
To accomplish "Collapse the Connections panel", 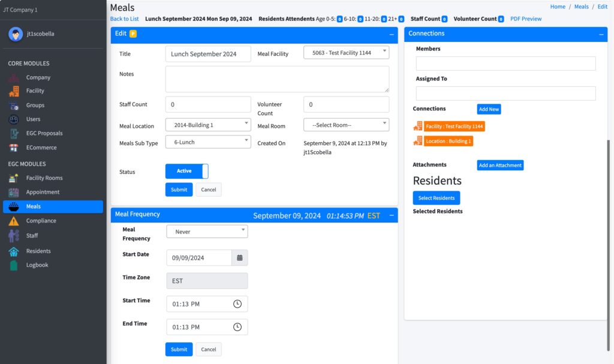I will coord(600,35).
